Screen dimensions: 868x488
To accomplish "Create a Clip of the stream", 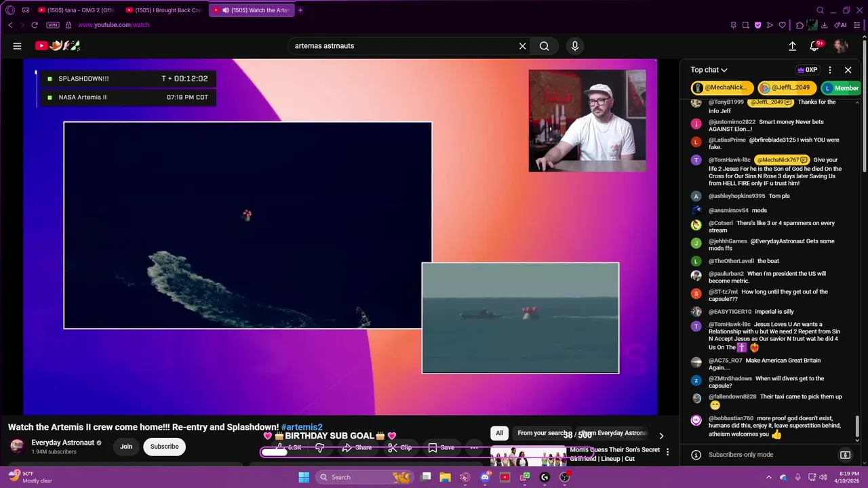I will (x=400, y=447).
